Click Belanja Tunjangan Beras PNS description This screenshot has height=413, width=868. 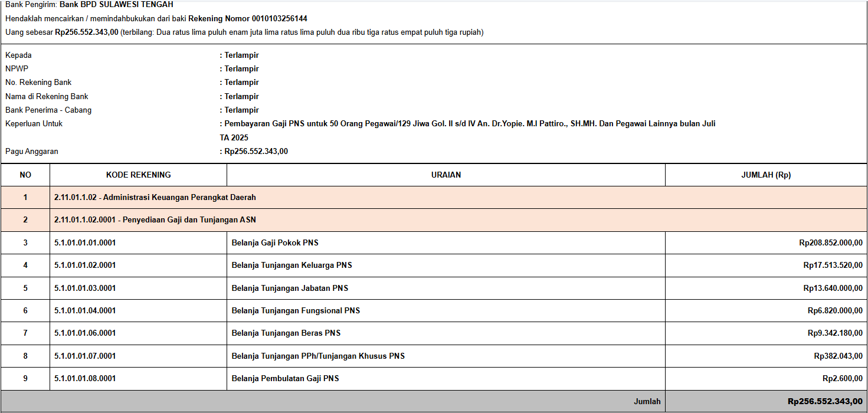(286, 333)
